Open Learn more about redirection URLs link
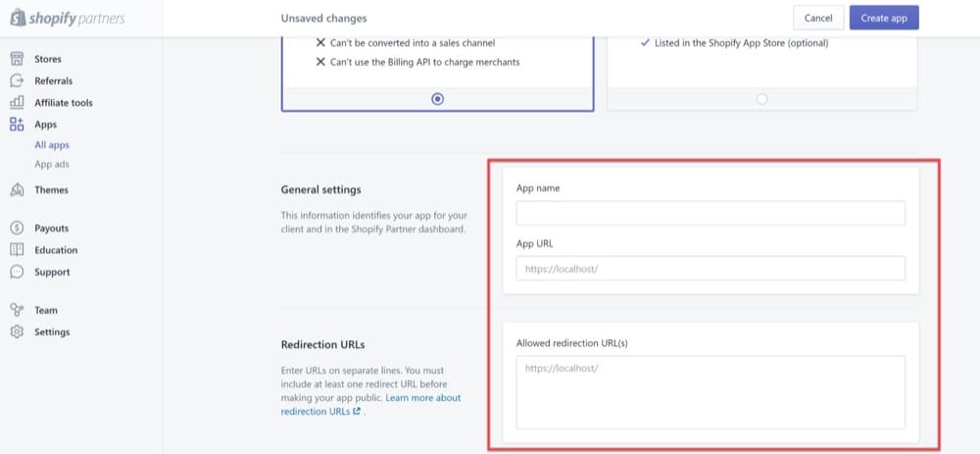The width and height of the screenshot is (980, 454). [x=371, y=405]
